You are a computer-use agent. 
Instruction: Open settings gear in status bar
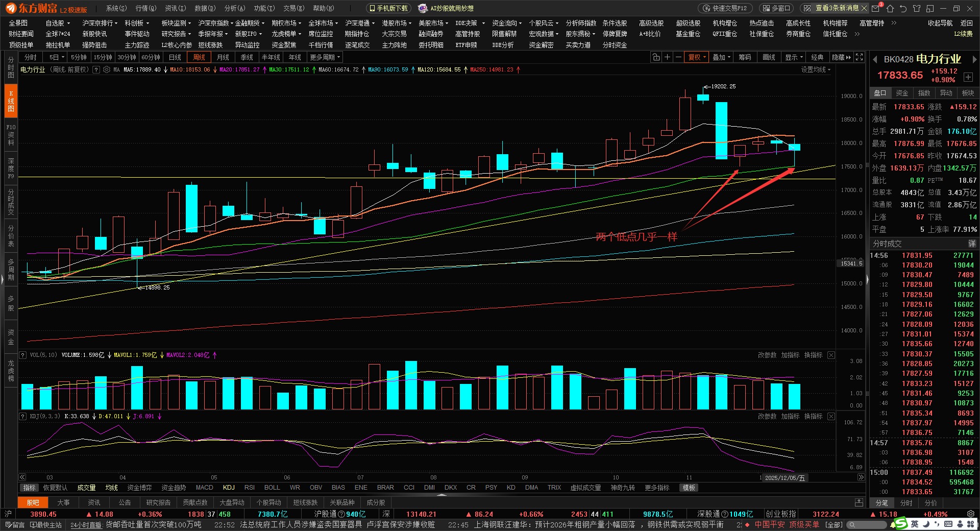tap(970, 514)
